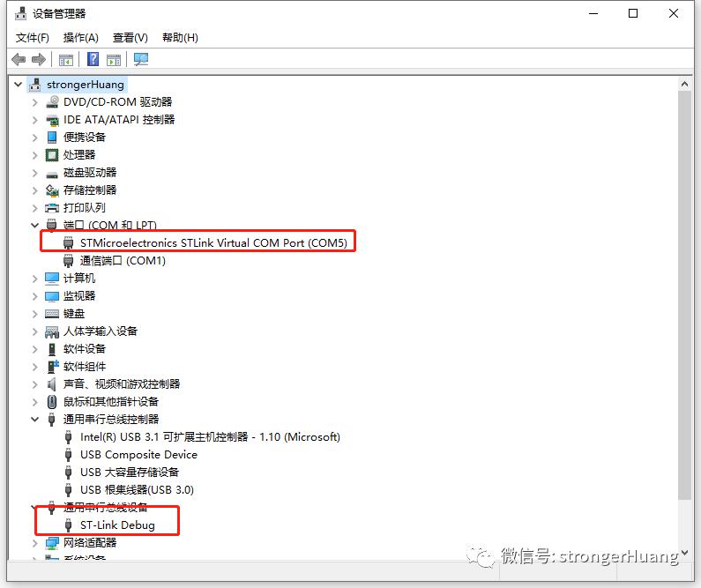Expand the 磁盘驱动器 node
This screenshot has width=701, height=588.
point(35,173)
